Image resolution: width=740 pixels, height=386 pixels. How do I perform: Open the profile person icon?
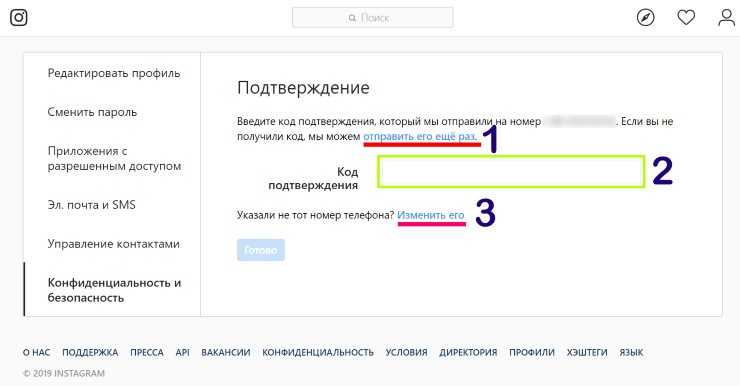pos(726,18)
